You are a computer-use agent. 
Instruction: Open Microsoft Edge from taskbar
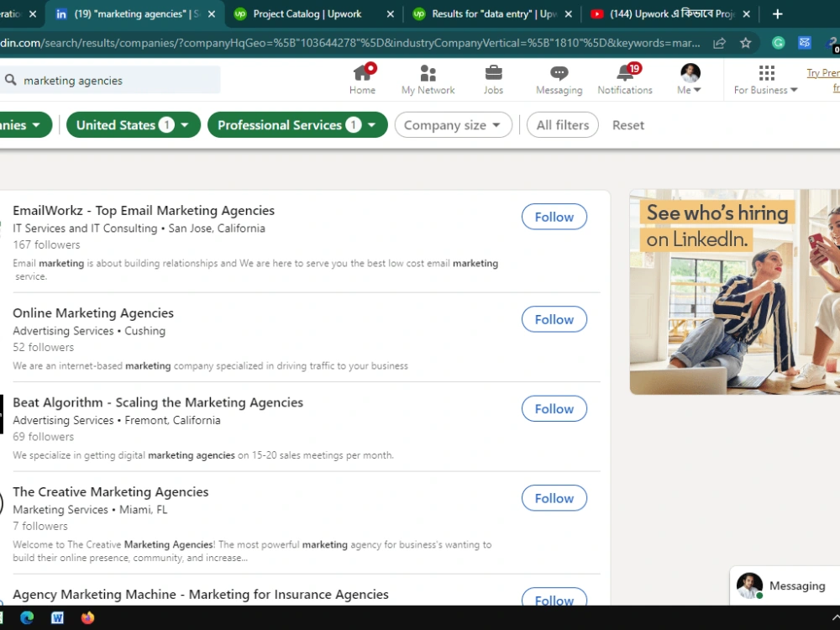(x=27, y=617)
